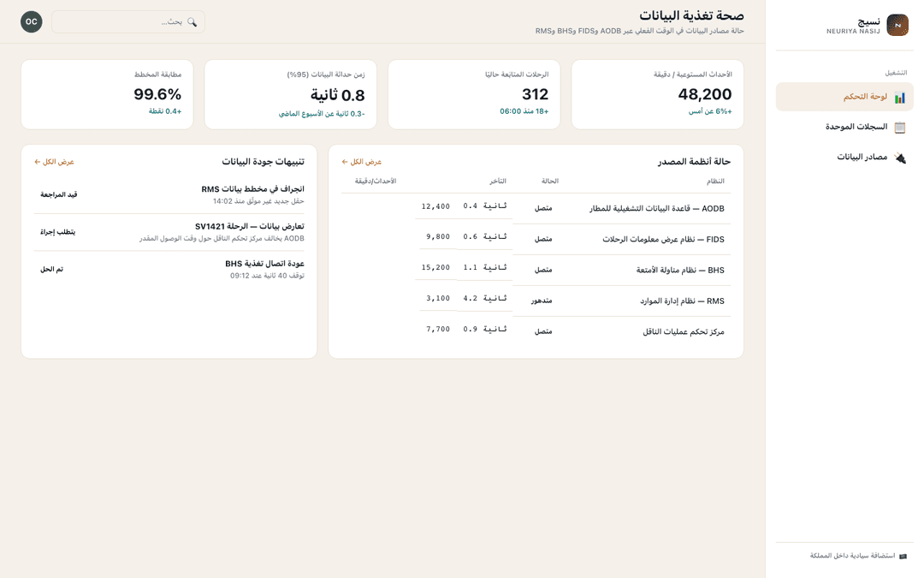The height and width of the screenshot is (578, 924).
Task: Click the الأحداث/دقيقة column header
Action: [x=376, y=181]
